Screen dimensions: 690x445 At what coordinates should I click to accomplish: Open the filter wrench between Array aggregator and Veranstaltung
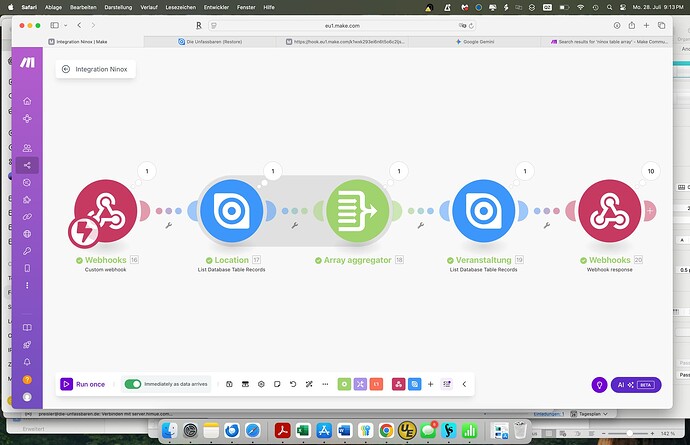click(421, 225)
